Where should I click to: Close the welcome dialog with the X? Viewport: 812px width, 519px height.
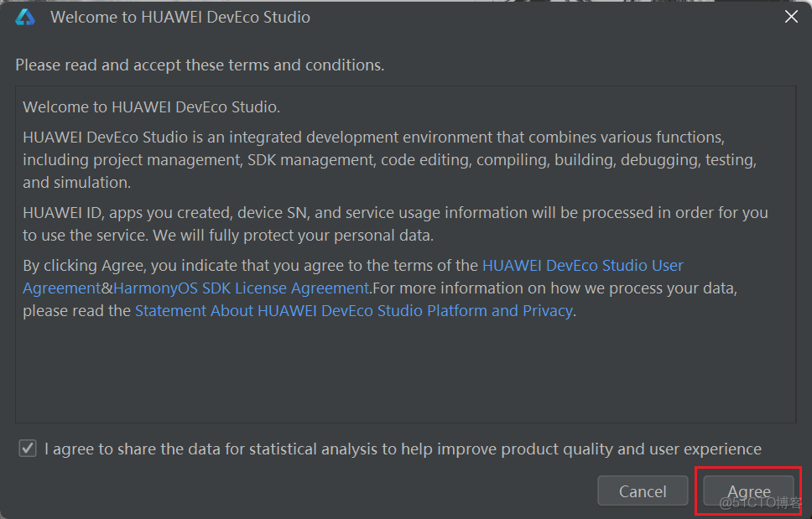[x=790, y=17]
